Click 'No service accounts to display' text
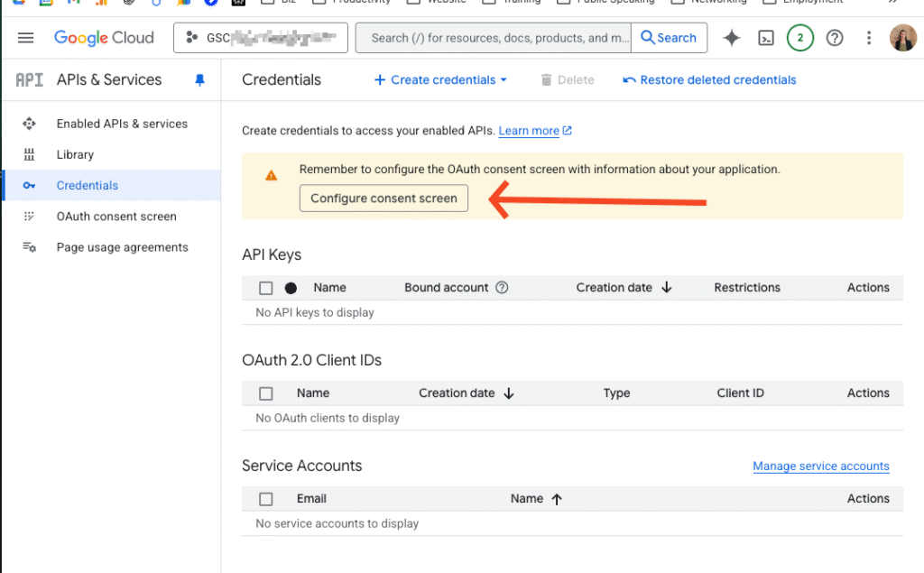The height and width of the screenshot is (573, 924). click(x=337, y=523)
